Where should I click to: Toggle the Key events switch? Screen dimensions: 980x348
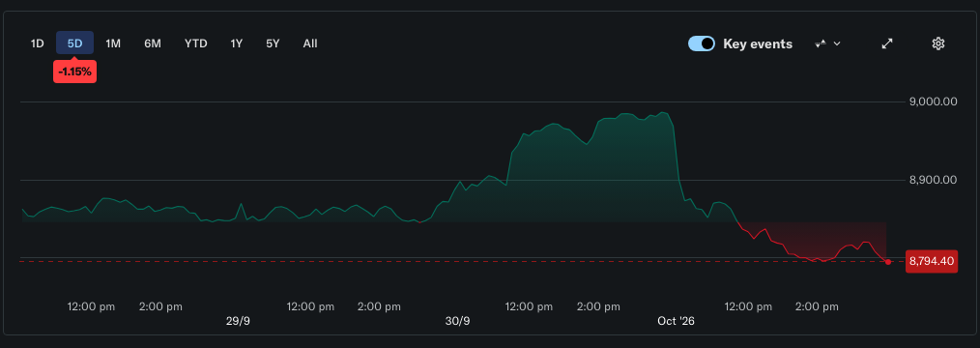coord(702,43)
